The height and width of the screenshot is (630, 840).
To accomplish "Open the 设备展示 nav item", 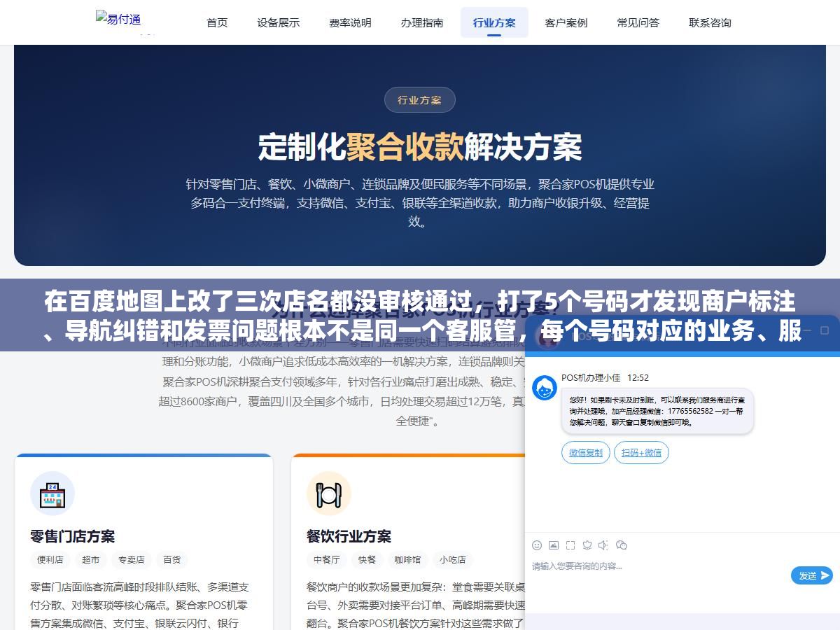I will coord(278,22).
